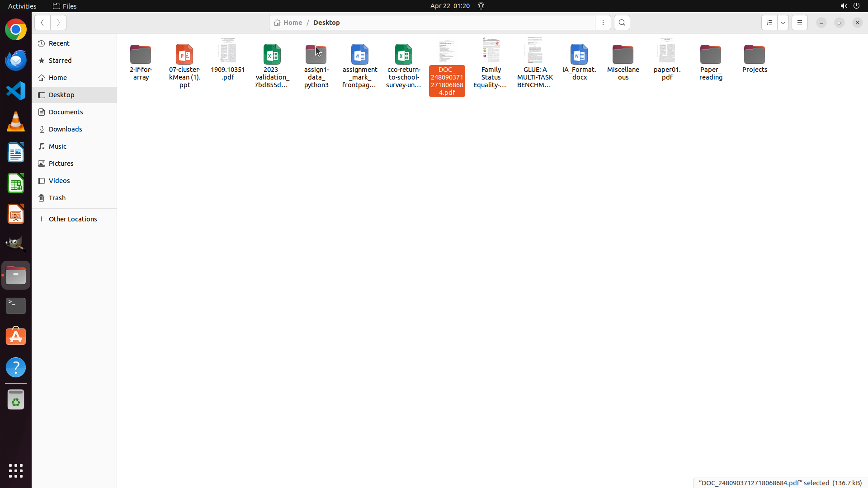Screen dimensions: 868x488
Task: Expand Other Locations in the sidebar
Action: point(72,219)
